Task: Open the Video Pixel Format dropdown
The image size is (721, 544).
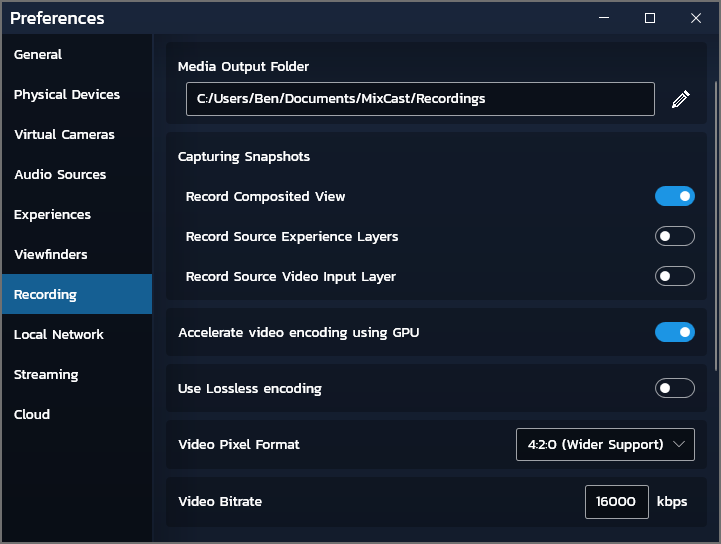Action: [605, 444]
